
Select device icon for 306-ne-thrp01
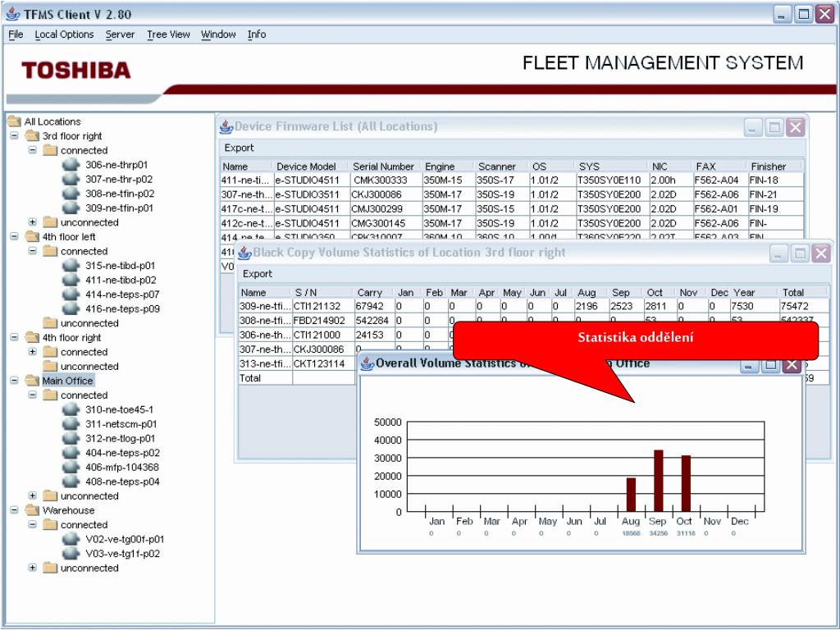[71, 164]
